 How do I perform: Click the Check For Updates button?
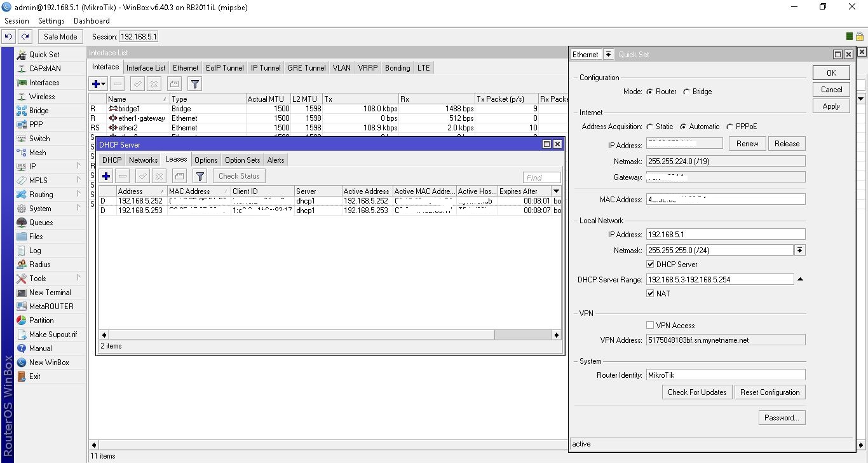(x=696, y=392)
